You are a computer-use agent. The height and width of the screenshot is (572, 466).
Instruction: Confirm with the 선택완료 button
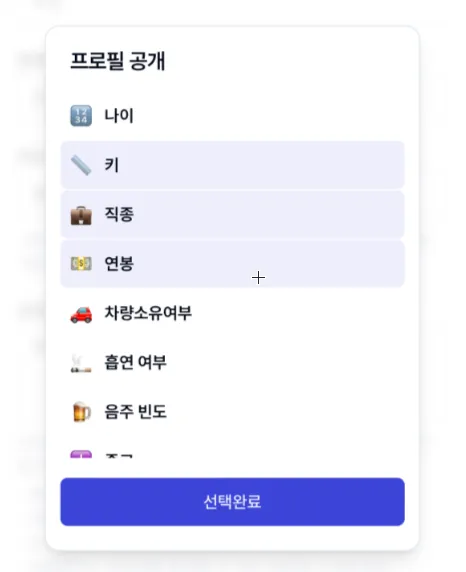point(232,502)
